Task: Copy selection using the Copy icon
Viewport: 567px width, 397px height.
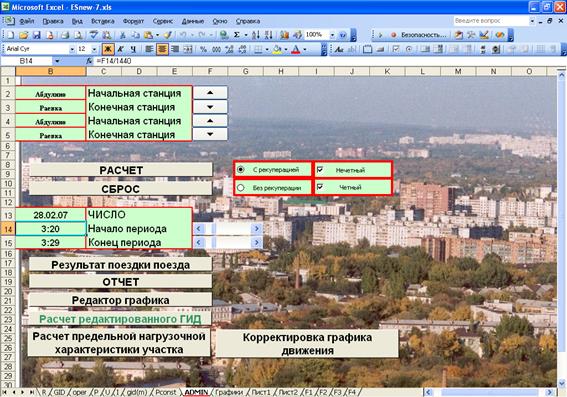Action: click(135, 35)
